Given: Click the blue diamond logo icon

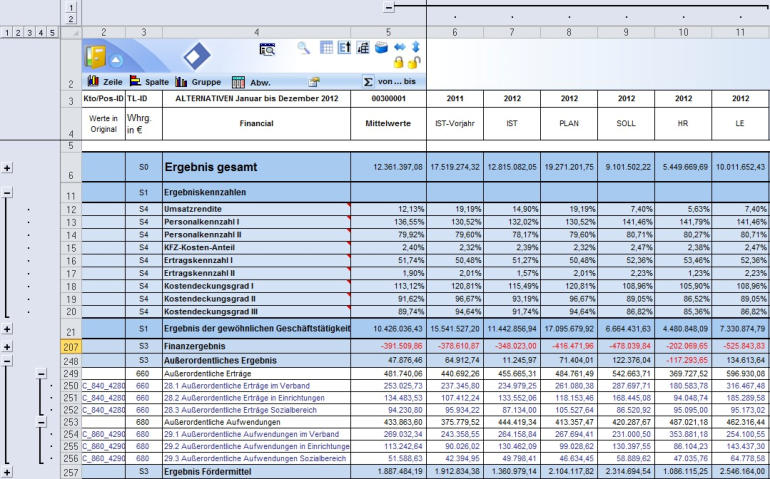Looking at the screenshot, I should (197, 56).
